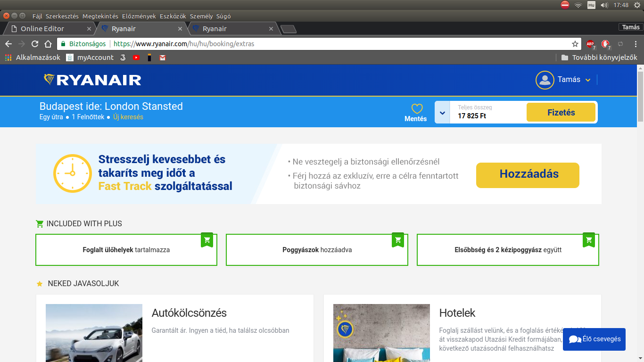Click the Tamás Chrome profile button

(x=631, y=27)
